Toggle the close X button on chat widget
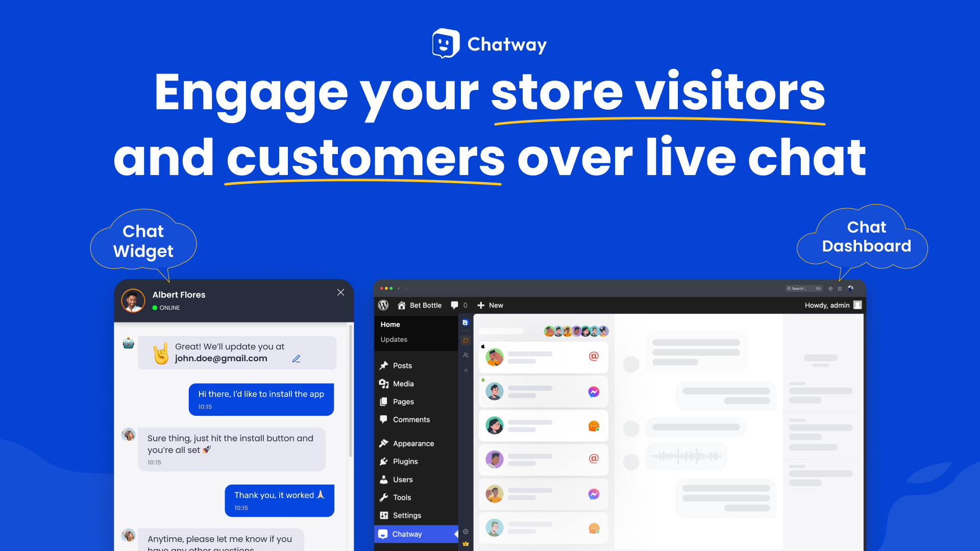980x551 pixels. tap(340, 292)
